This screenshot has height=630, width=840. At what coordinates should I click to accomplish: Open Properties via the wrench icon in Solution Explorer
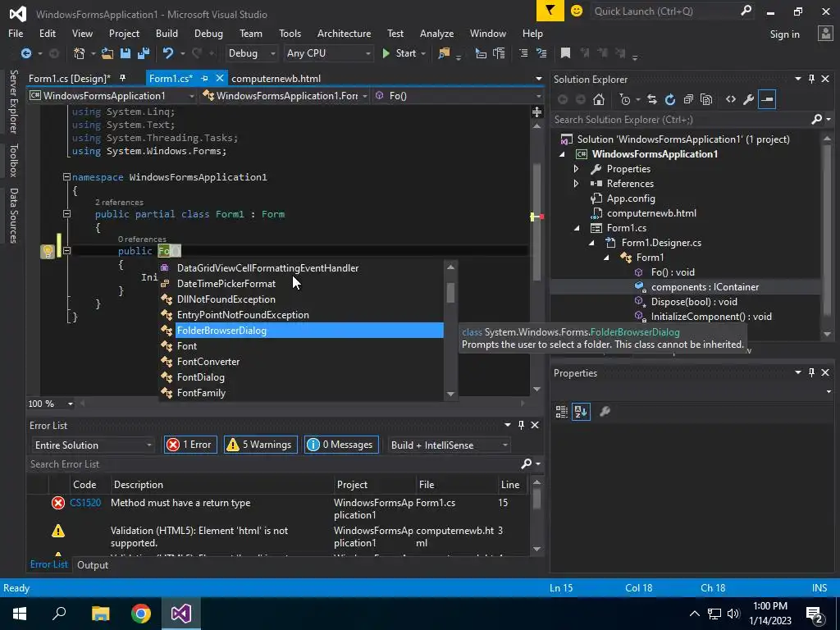(749, 99)
